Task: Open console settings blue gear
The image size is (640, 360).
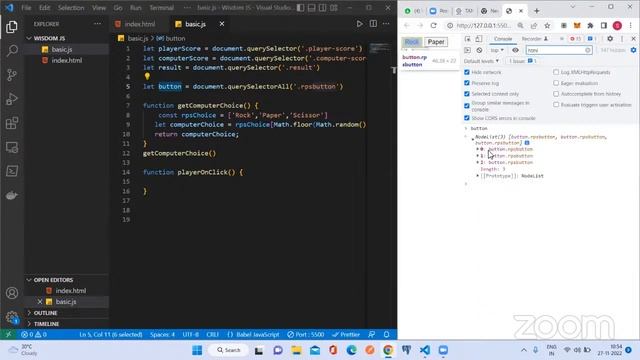Action: tap(633, 50)
